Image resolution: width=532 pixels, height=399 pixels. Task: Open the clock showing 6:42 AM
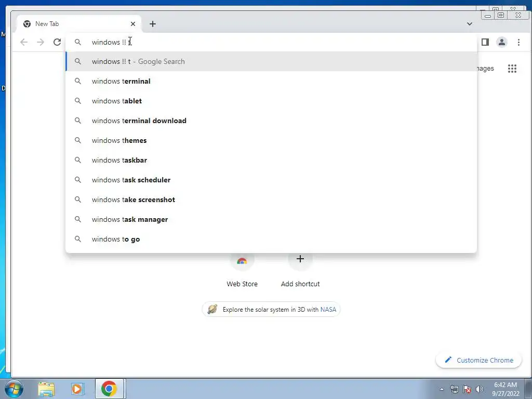coord(506,389)
